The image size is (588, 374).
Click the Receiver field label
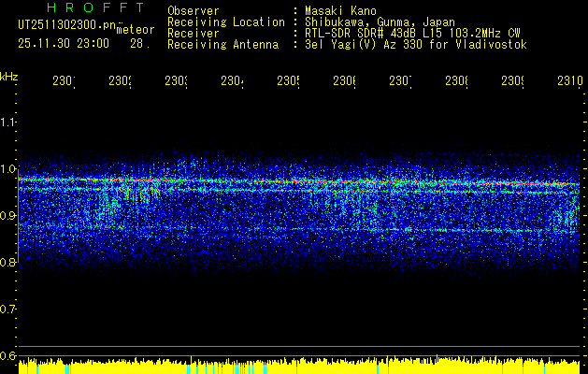click(194, 34)
